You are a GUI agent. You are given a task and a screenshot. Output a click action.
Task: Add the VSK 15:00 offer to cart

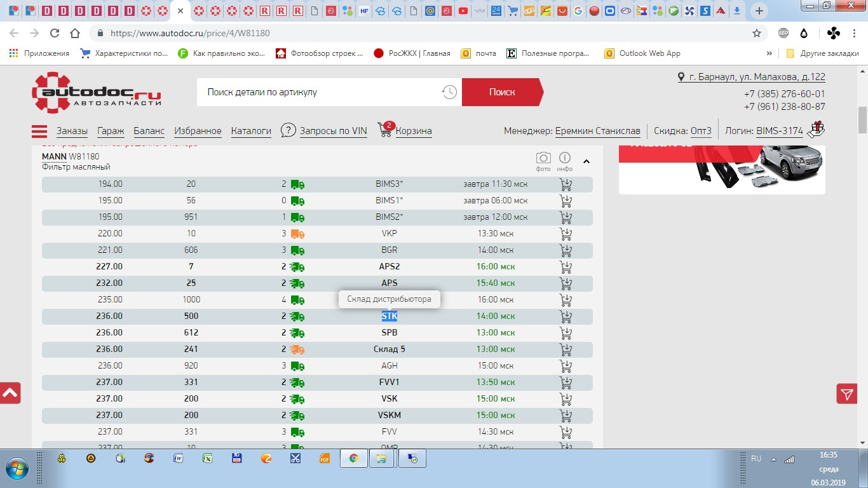tap(566, 399)
